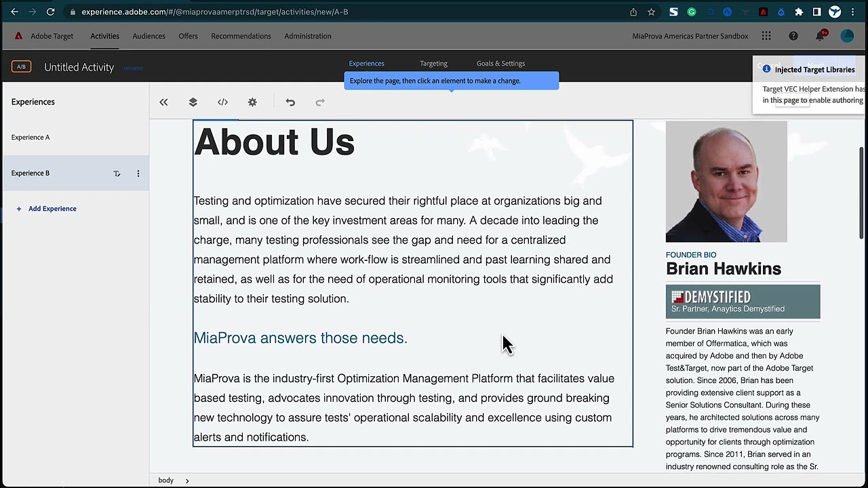Viewport: 868px width, 488px height.
Task: Click the redo arrow icon
Action: click(320, 102)
